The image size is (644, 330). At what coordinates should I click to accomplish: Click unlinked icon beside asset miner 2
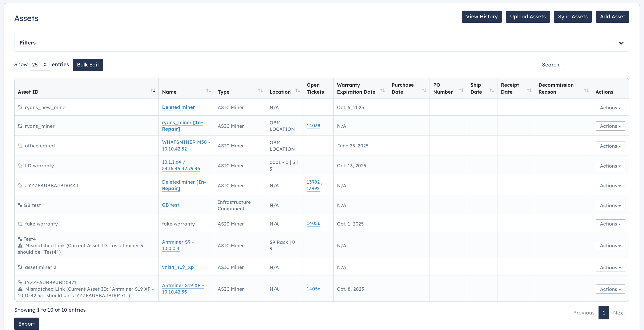coord(20,267)
